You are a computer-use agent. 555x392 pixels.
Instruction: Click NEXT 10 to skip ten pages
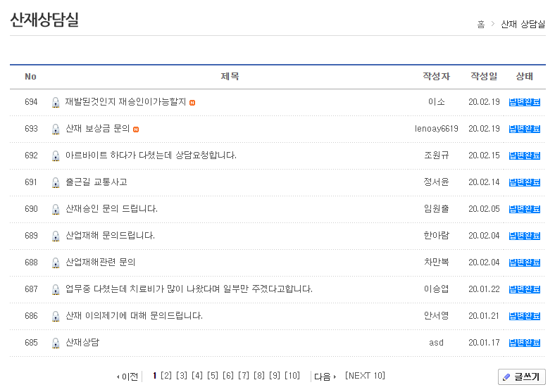tap(365, 376)
